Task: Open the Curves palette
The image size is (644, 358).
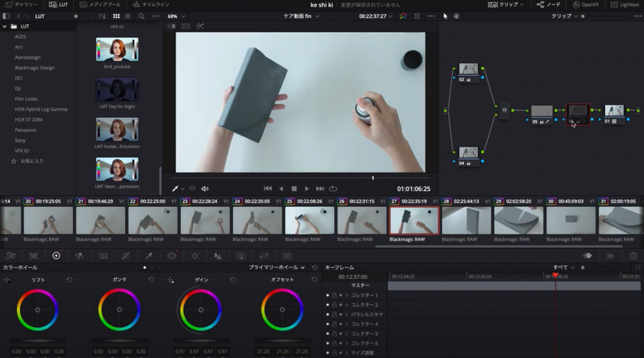Action: [x=125, y=256]
